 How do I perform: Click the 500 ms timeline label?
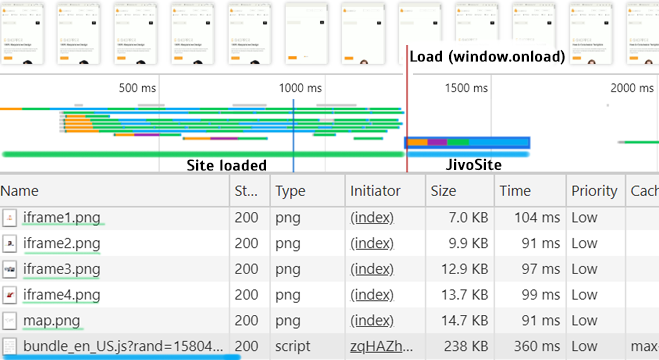(137, 88)
